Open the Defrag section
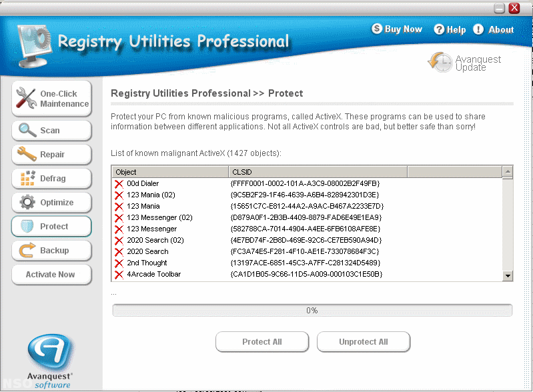The image size is (533, 392). [x=51, y=179]
